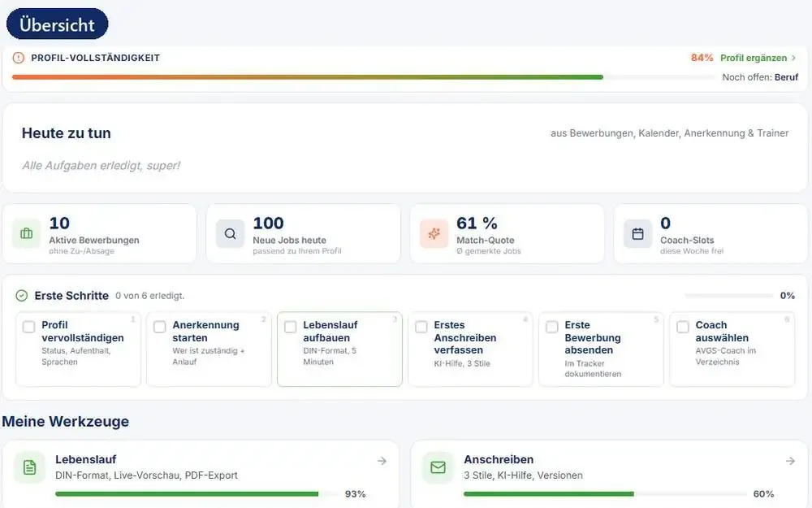The width and height of the screenshot is (812, 508).
Task: Click 'aus Bewerbungen, Kalender, Anerkennung & Trainer' text
Action: point(670,133)
